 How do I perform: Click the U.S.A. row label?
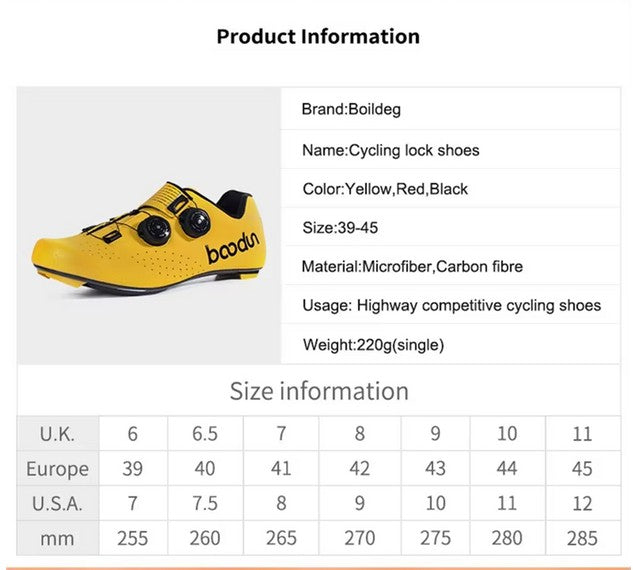tap(57, 503)
